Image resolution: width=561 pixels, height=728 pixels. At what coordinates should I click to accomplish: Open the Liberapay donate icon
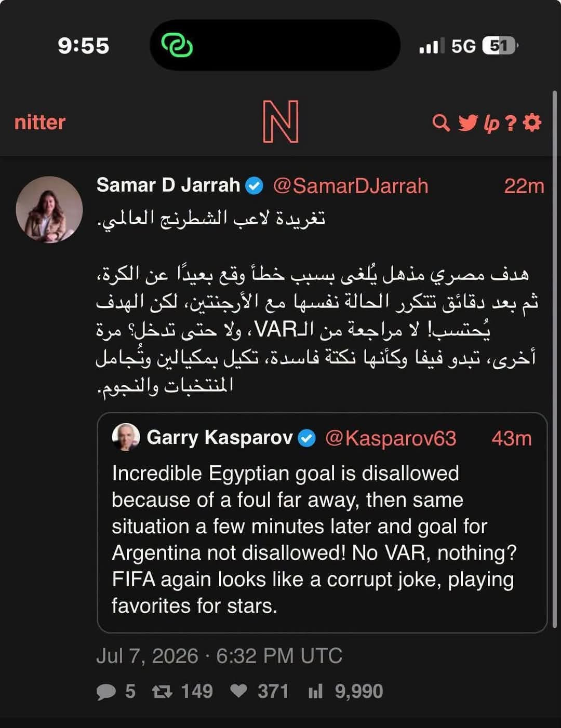(x=491, y=124)
